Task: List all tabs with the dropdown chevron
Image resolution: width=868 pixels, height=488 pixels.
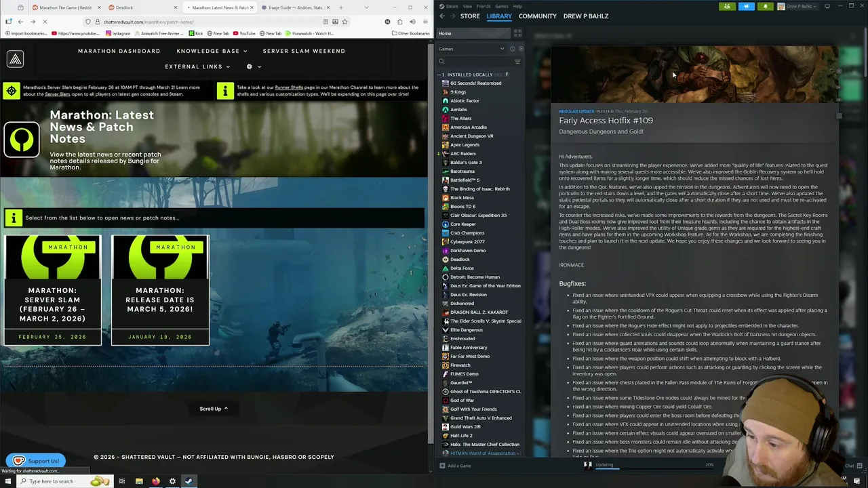Action: pos(367,7)
